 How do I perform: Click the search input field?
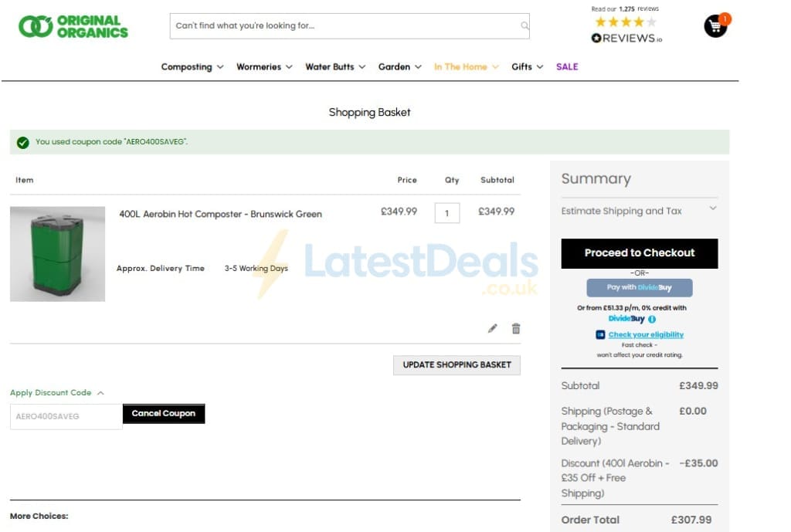coord(349,25)
